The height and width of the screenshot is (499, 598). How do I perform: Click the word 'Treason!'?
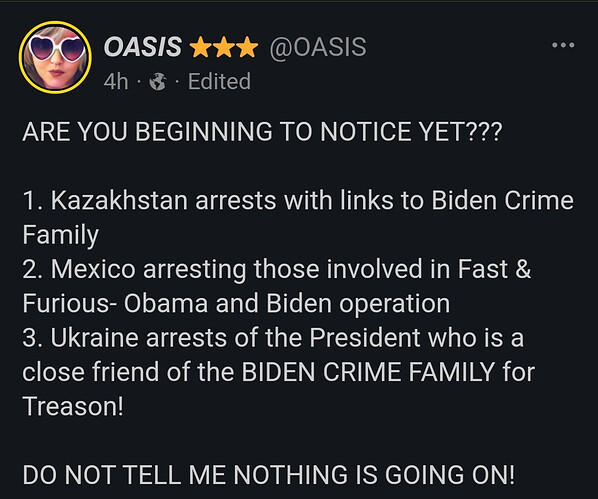click(x=73, y=407)
